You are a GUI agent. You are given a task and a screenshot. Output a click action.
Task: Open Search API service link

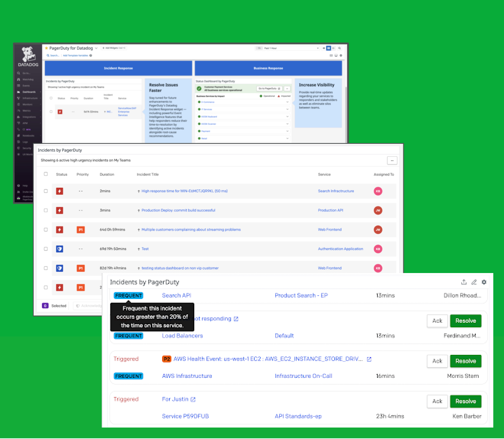(x=176, y=296)
